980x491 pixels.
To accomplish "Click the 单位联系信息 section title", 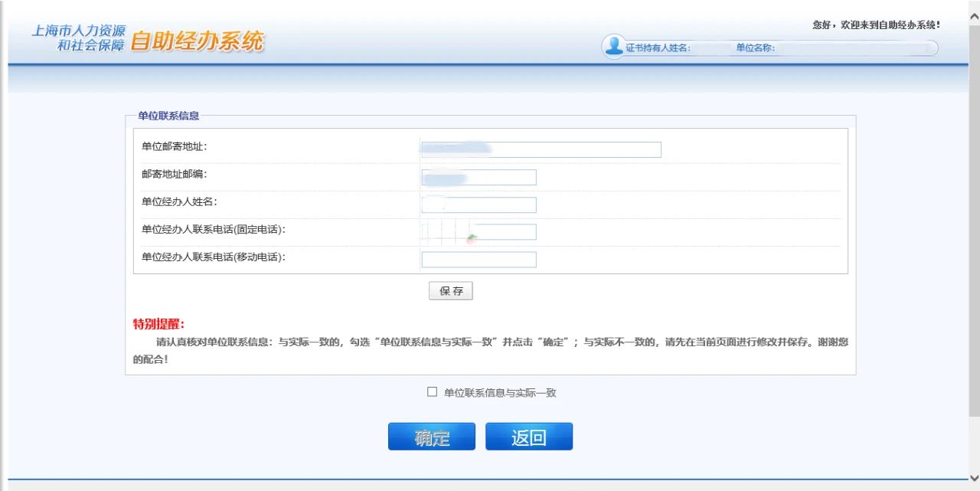I will (x=168, y=116).
